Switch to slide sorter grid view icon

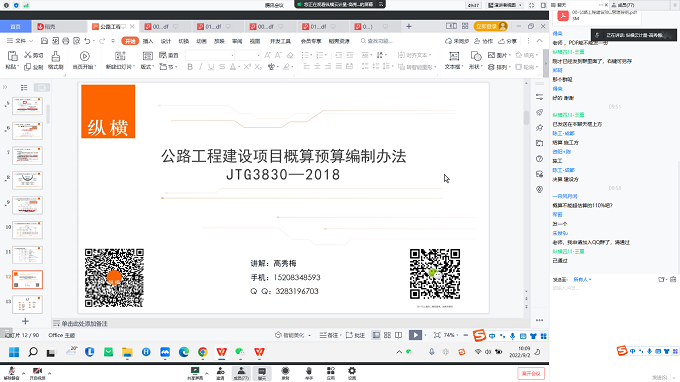(387, 335)
